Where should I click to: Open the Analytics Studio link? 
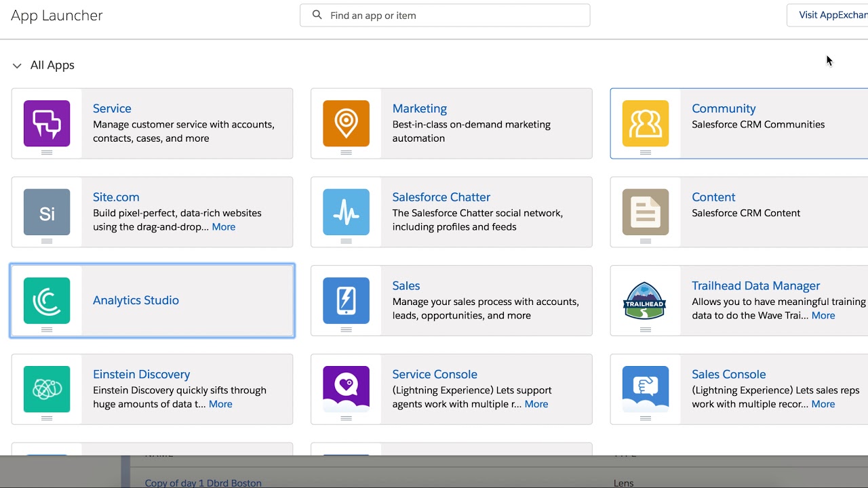[x=136, y=300]
